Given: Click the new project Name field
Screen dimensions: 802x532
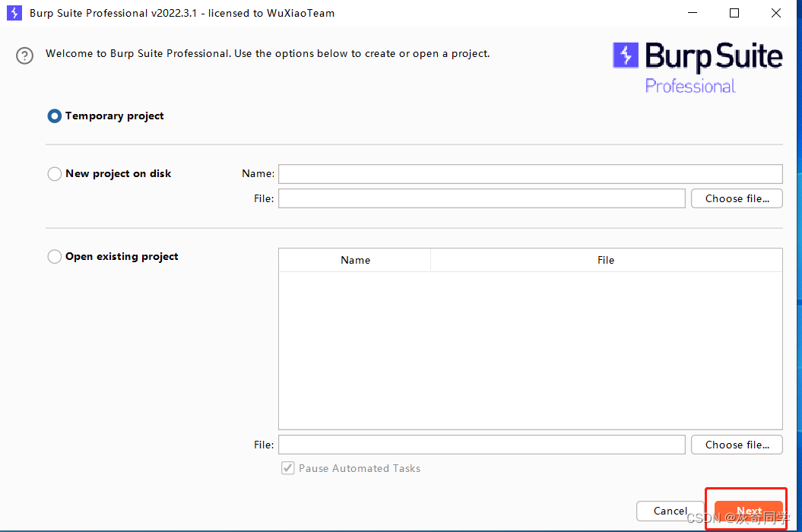Looking at the screenshot, I should pos(531,174).
